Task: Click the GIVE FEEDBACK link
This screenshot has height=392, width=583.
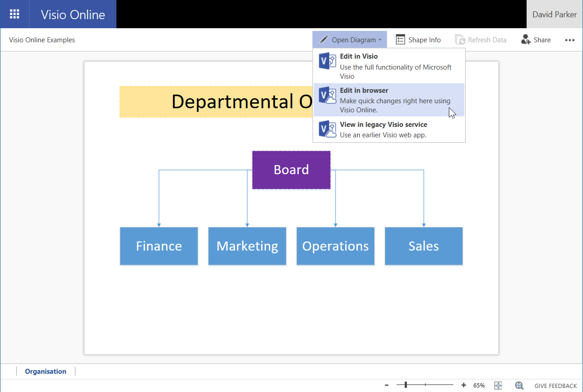Action: [x=555, y=385]
